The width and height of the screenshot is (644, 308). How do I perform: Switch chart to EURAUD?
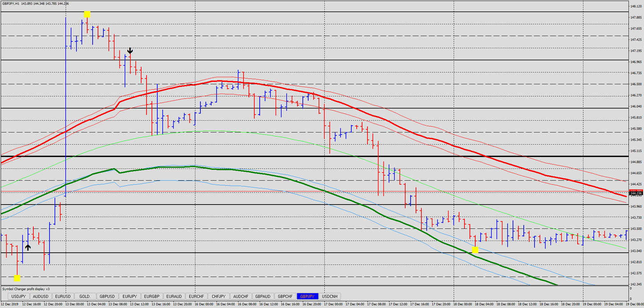pyautogui.click(x=174, y=296)
